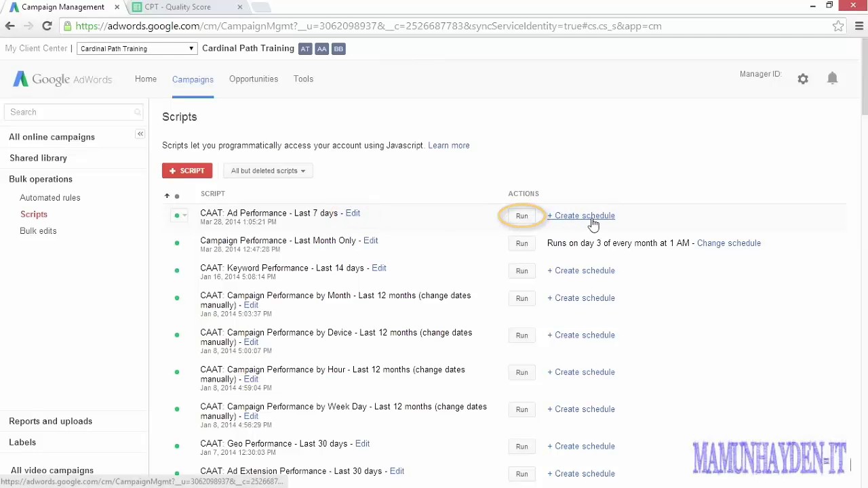The height and width of the screenshot is (488, 868).
Task: Go back with the browser arrow
Action: click(9, 26)
